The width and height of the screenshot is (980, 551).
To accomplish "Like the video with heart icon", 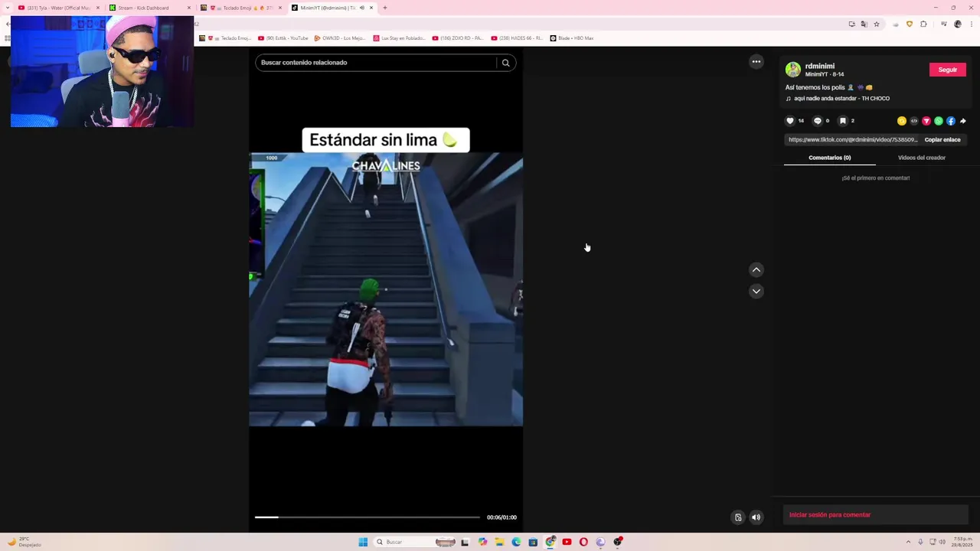I will pos(790,121).
